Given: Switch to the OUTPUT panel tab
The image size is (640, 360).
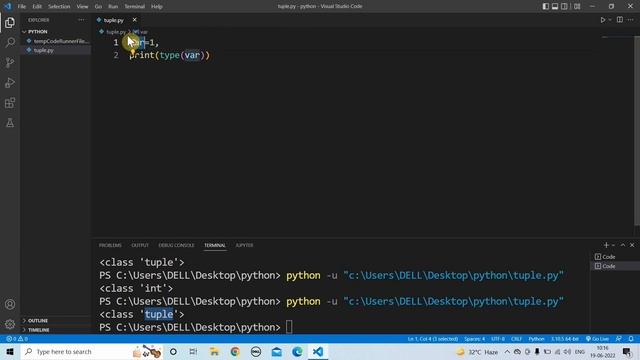Looking at the screenshot, I should (140, 245).
